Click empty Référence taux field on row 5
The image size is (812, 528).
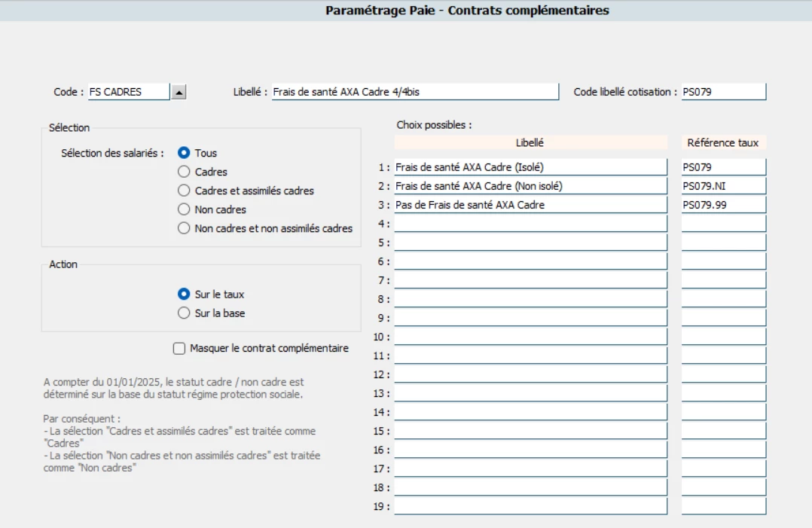pyautogui.click(x=723, y=243)
